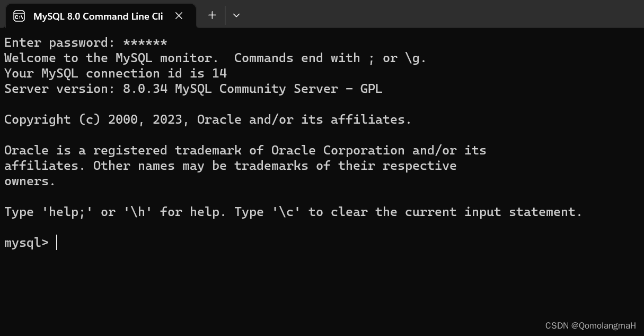The image size is (644, 336).
Task: Select the MySQL 8.0 Command Line Cli tab title
Action: coord(98,16)
